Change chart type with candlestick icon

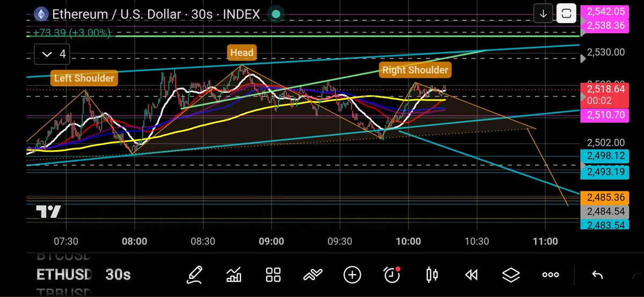coord(431,275)
